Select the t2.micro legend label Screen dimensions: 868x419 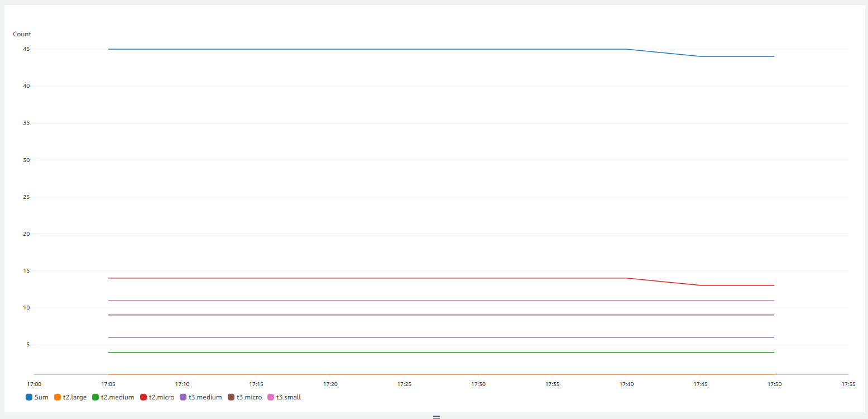[x=161, y=397]
